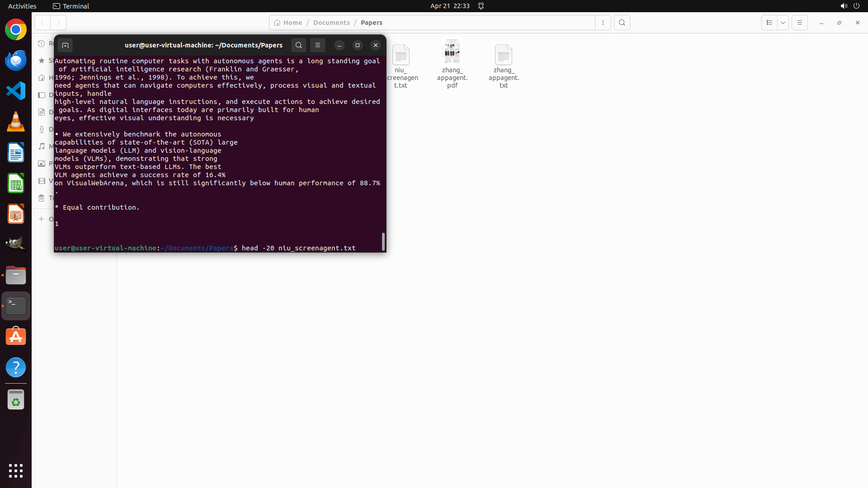Select the zhang_appagent.txt file icon
Screen dimensions: 868x488
pos(503,55)
